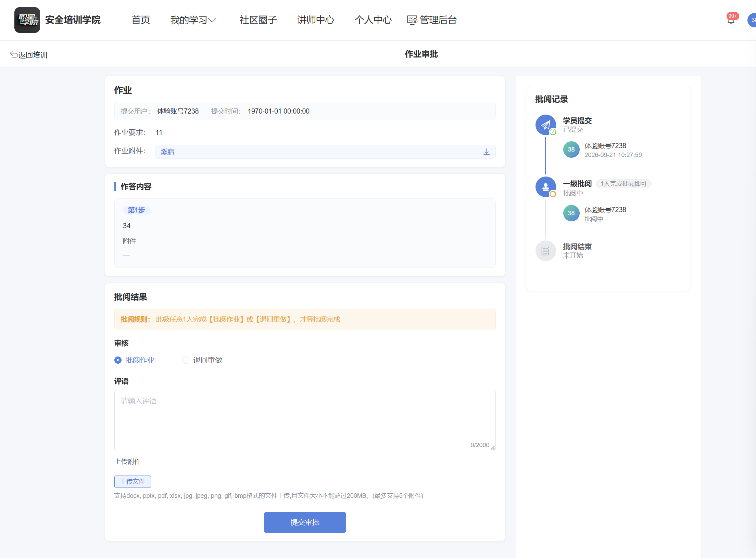
Task: Click the 38 avatar dated 2026-09-21
Action: [x=571, y=150]
